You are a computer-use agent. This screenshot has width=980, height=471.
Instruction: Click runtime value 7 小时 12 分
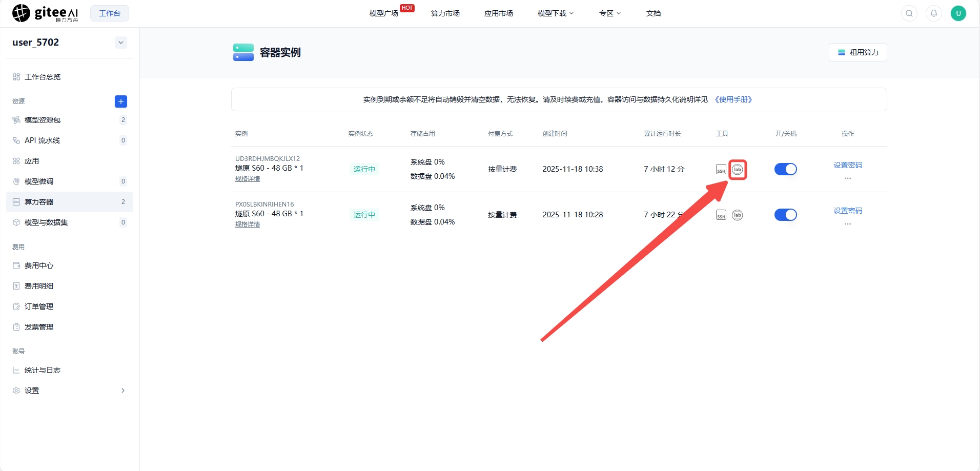tap(664, 169)
